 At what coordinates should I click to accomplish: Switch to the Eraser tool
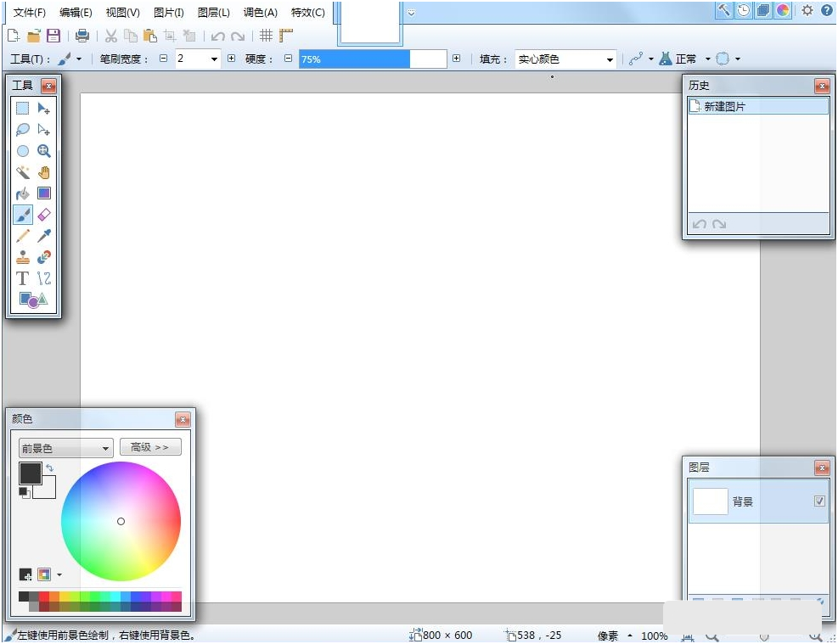[x=43, y=214]
